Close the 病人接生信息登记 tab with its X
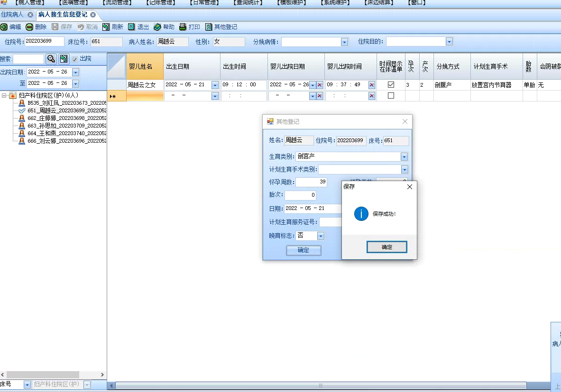 click(x=93, y=15)
